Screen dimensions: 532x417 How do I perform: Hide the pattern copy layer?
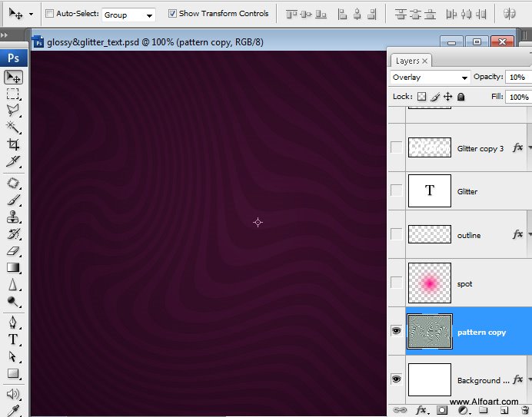coord(396,331)
